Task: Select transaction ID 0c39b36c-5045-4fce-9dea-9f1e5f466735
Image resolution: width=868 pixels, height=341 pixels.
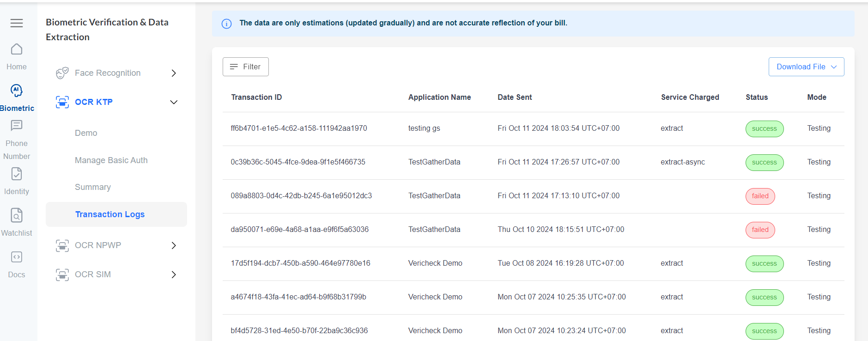Action: [298, 162]
